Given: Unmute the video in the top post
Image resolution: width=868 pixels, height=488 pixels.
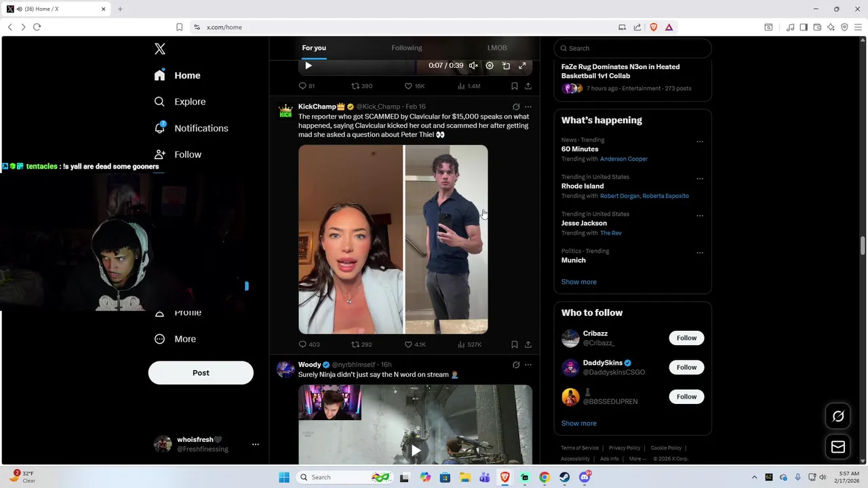Looking at the screenshot, I should point(473,66).
